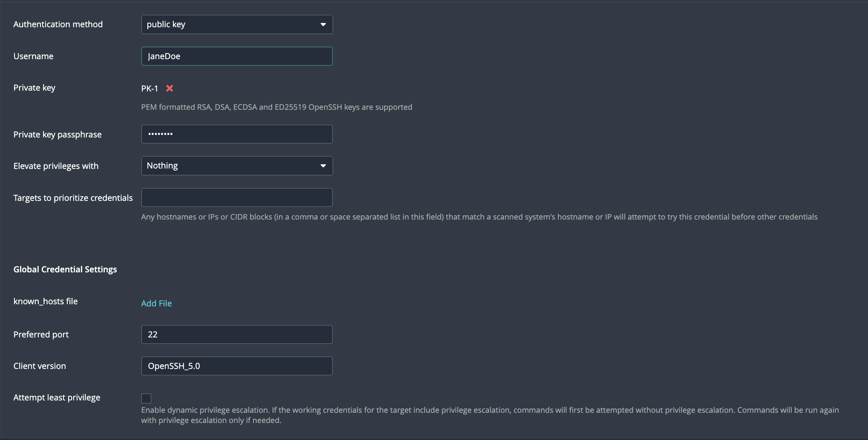Enable the Attempt least privilege checkbox
The image size is (868, 440).
point(146,398)
